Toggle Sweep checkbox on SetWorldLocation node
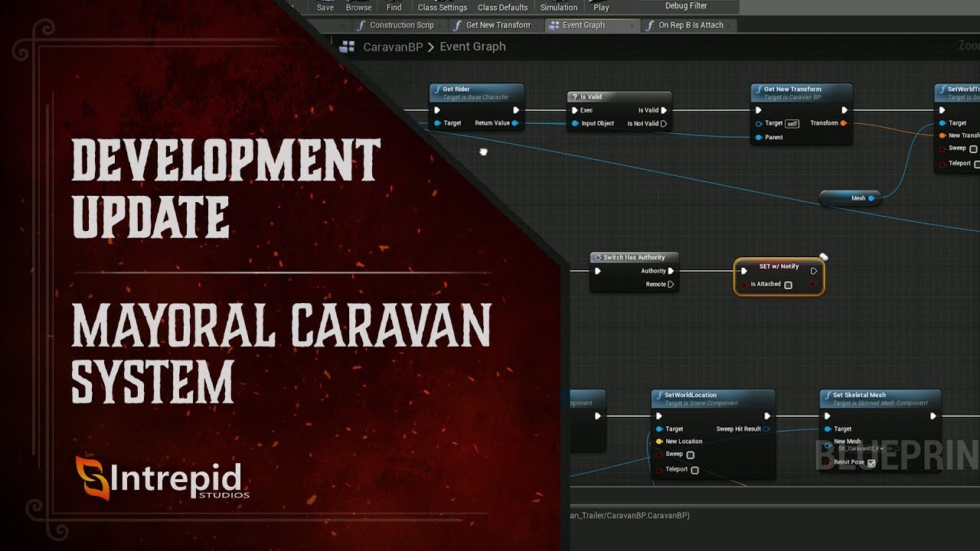This screenshot has height=551, width=980. point(691,455)
